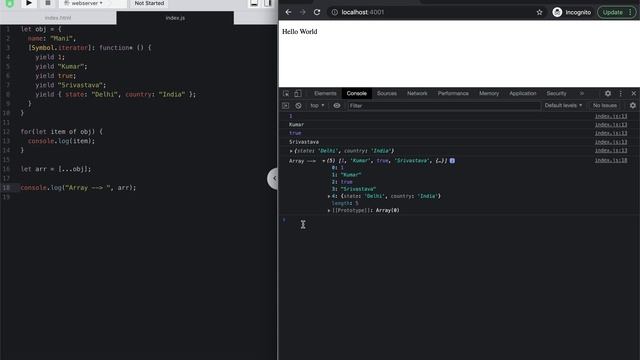Expand the [[Prototype]]: Array(0) entry

click(x=329, y=211)
